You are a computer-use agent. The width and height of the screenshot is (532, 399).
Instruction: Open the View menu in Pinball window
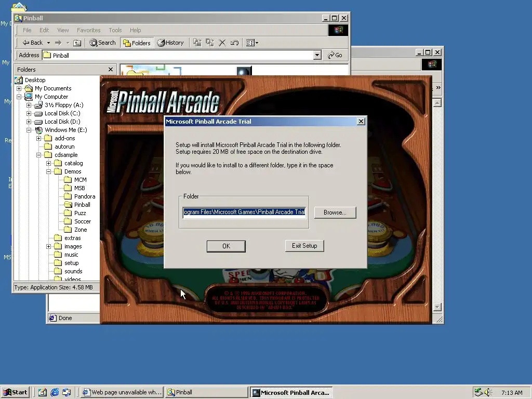click(63, 30)
